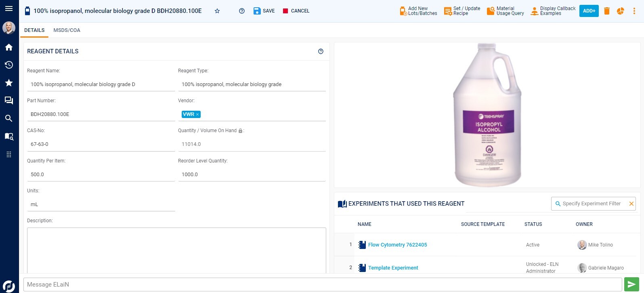Open Set / Update Recipe
The image size is (644, 293).
coord(462,11)
